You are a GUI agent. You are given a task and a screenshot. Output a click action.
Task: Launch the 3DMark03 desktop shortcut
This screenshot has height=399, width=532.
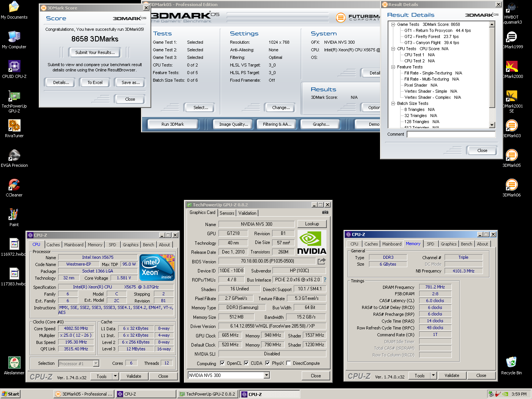point(511,129)
